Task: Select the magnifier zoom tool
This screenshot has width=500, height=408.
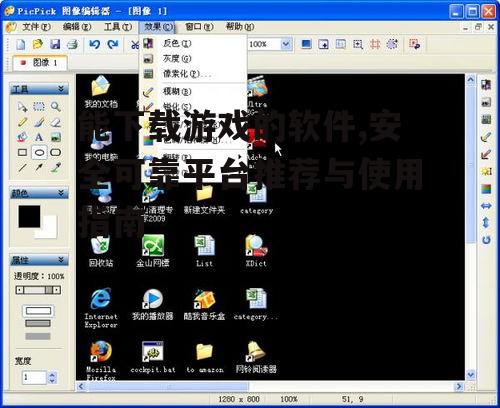Action: pos(55,107)
